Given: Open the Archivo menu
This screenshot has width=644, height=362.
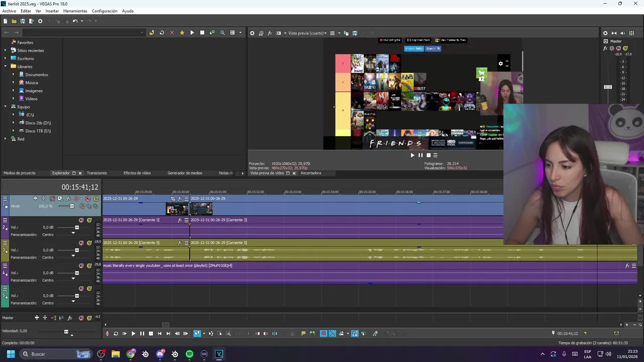Looking at the screenshot, I should tap(9, 11).
